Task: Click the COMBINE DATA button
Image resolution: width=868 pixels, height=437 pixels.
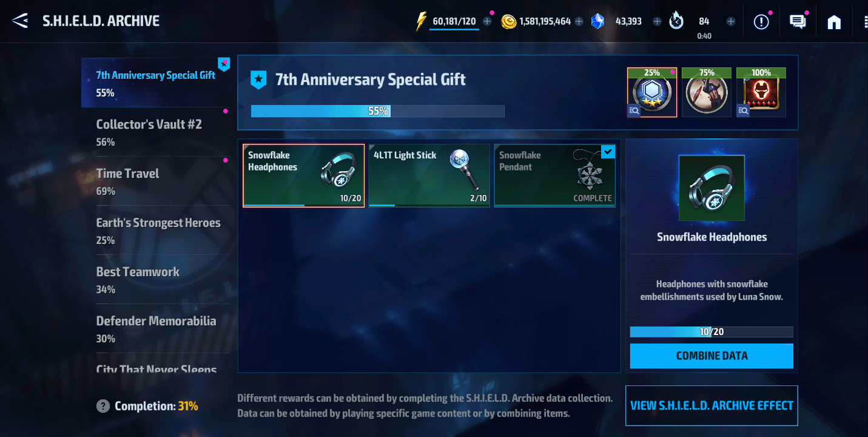Action: coord(712,356)
